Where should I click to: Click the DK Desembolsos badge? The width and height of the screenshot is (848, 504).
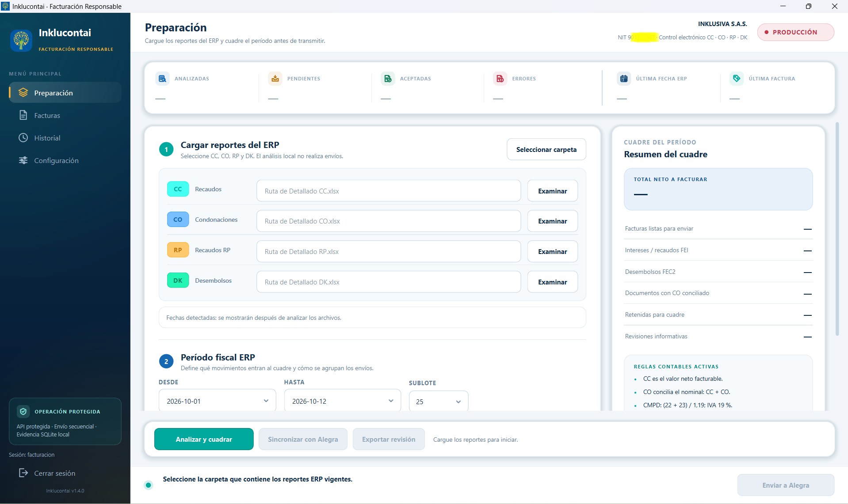click(178, 280)
